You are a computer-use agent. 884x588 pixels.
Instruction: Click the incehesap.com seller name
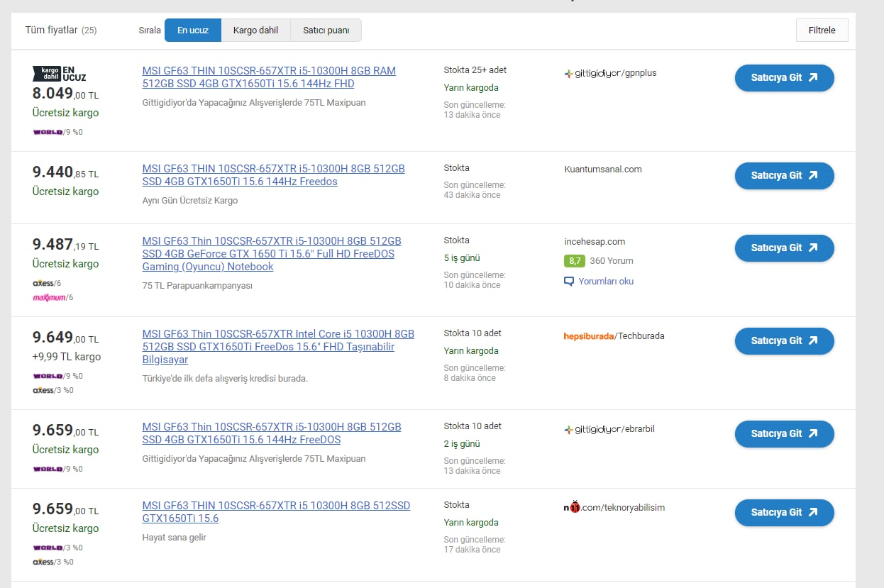595,242
